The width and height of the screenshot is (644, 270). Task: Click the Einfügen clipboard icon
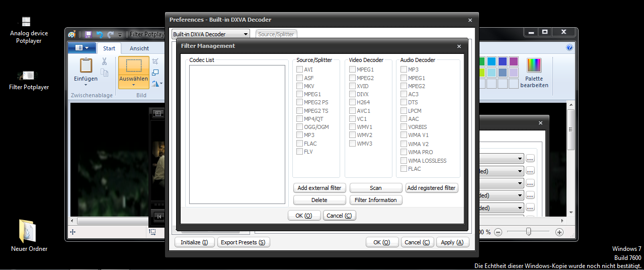(x=86, y=66)
